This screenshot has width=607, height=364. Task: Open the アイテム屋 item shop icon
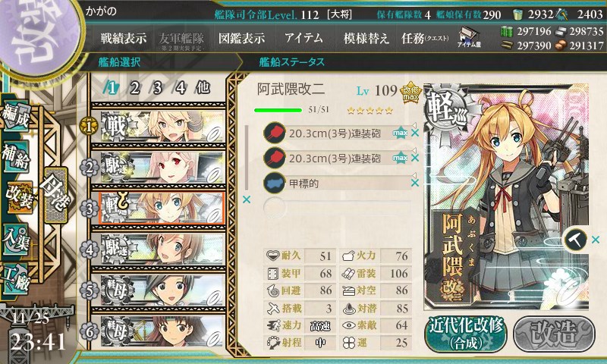469,37
